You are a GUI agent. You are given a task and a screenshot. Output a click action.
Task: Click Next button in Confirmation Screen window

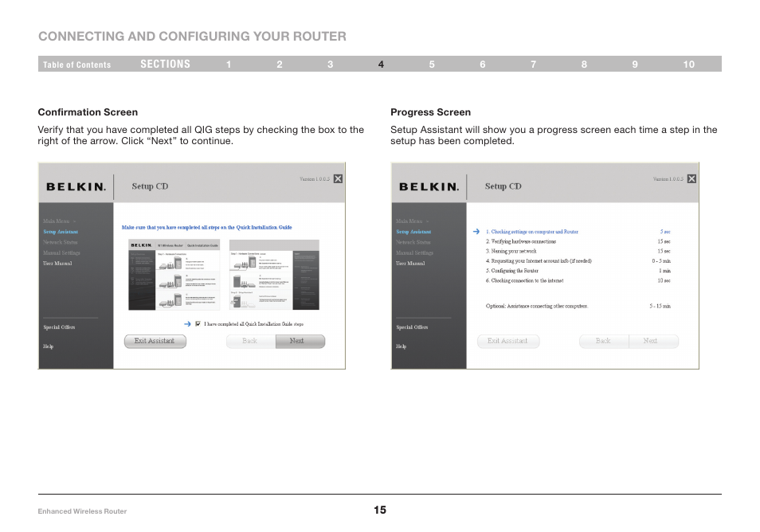(x=300, y=341)
